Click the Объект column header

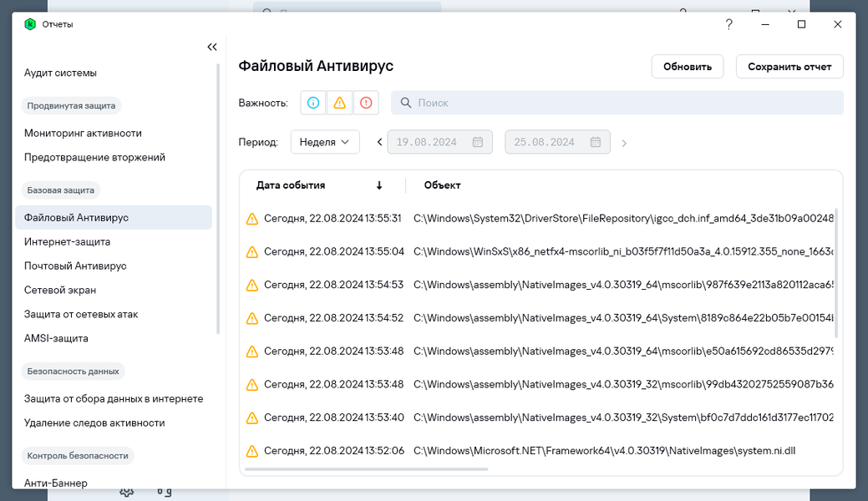tap(442, 185)
